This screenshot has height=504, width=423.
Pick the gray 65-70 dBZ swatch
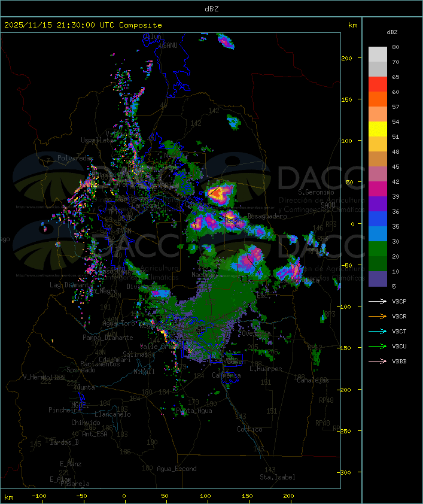(378, 69)
